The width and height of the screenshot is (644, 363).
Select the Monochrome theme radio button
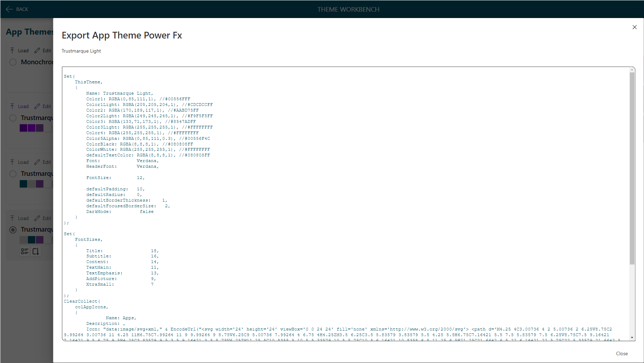pos(13,62)
